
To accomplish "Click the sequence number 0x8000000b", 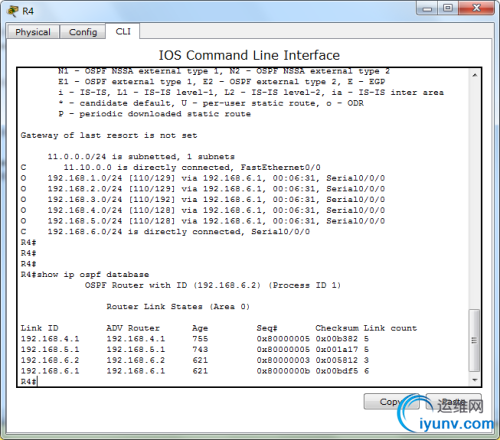I will pos(283,371).
